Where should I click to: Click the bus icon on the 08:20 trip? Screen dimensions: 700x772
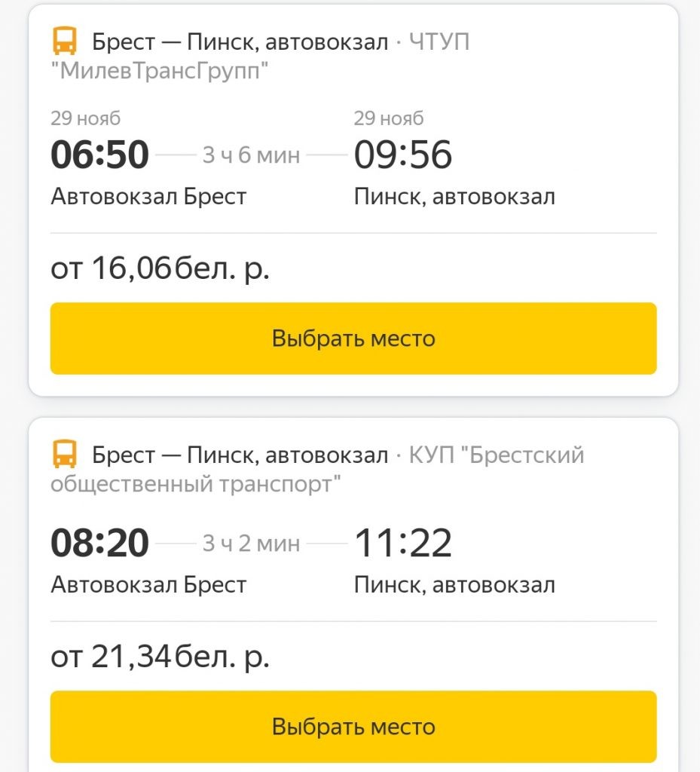click(65, 455)
